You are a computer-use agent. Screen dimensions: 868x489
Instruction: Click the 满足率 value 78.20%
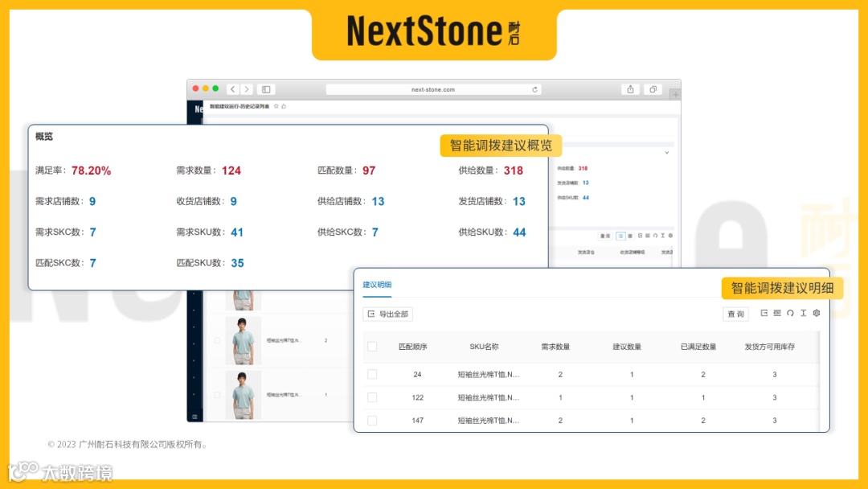point(92,171)
